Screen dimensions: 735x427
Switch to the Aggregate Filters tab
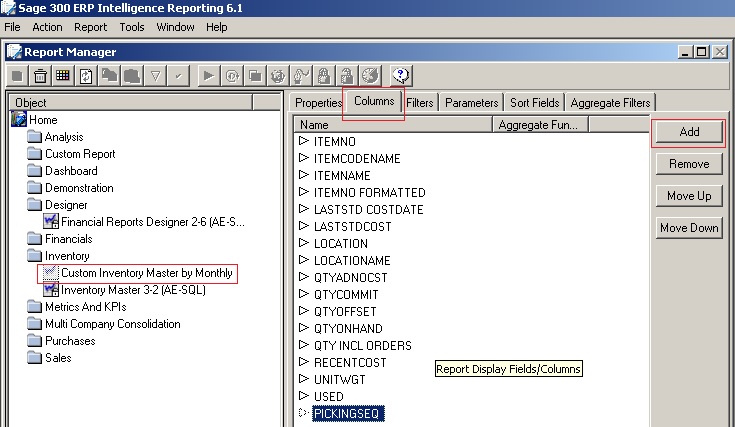[610, 103]
